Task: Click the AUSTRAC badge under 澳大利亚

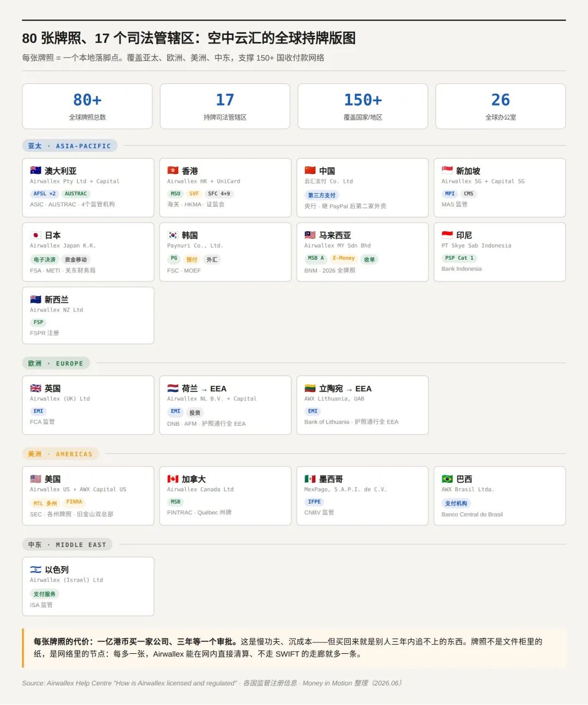Action: tap(76, 194)
